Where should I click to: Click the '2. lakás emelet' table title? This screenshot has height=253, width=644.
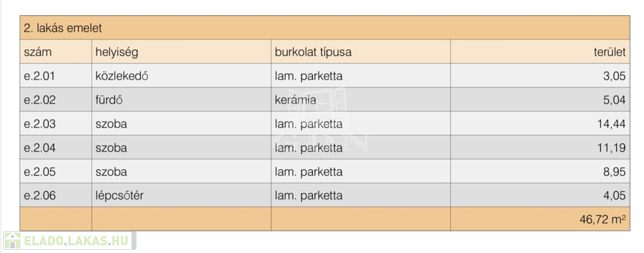62,28
